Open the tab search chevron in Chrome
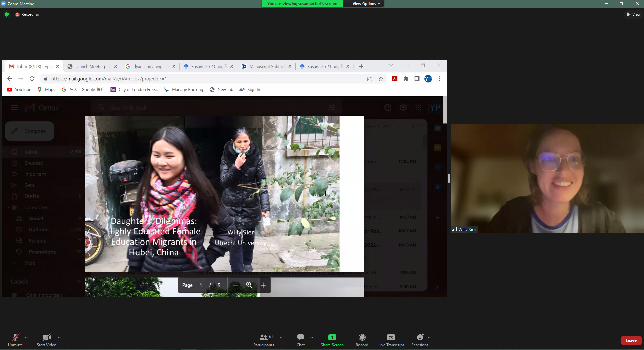The height and width of the screenshot is (350, 644). pyautogui.click(x=391, y=66)
